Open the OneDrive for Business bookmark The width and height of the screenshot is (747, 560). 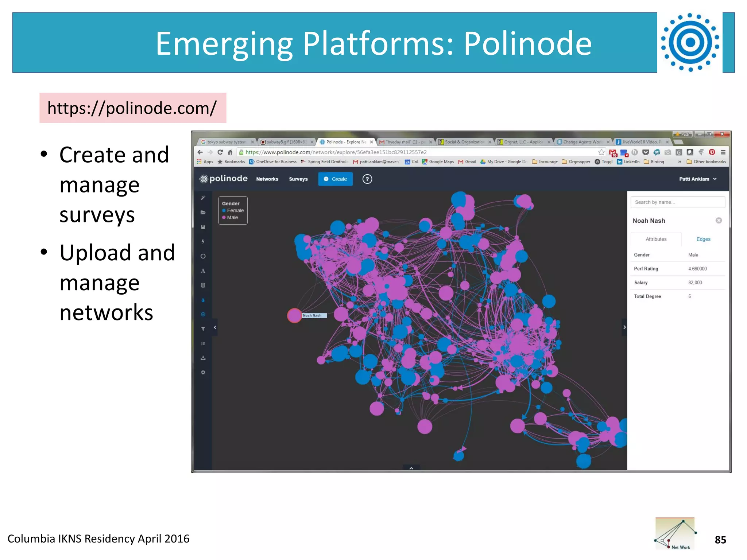coord(272,162)
